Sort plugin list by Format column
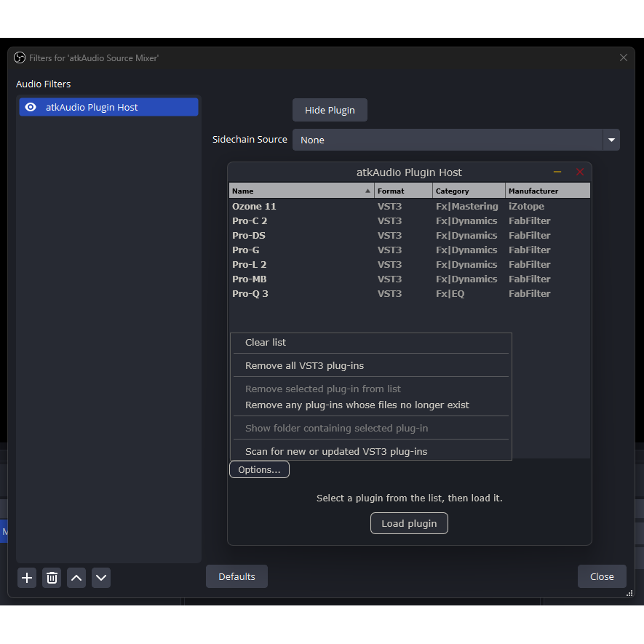This screenshot has width=644, height=644. click(403, 191)
